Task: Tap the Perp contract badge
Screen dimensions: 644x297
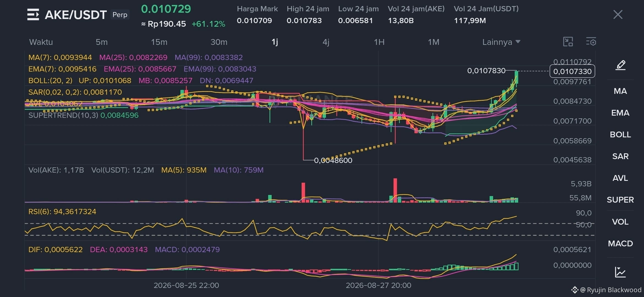Action: tap(120, 15)
